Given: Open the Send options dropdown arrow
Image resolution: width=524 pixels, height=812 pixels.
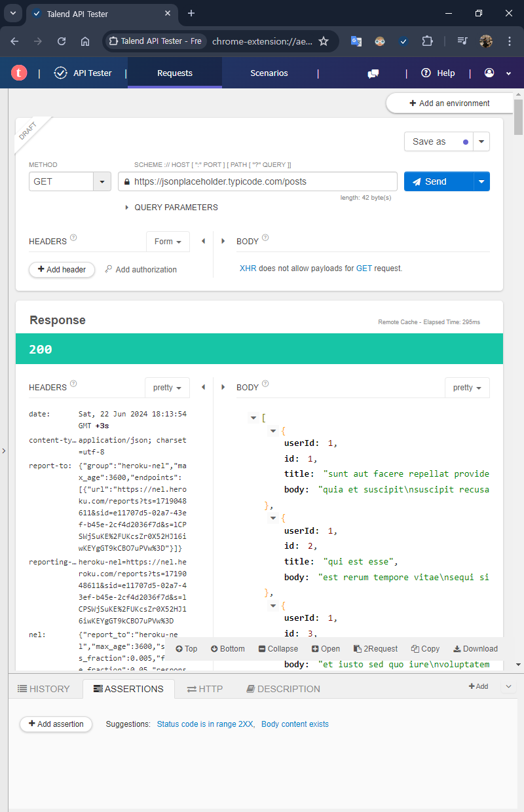Looking at the screenshot, I should pos(482,181).
